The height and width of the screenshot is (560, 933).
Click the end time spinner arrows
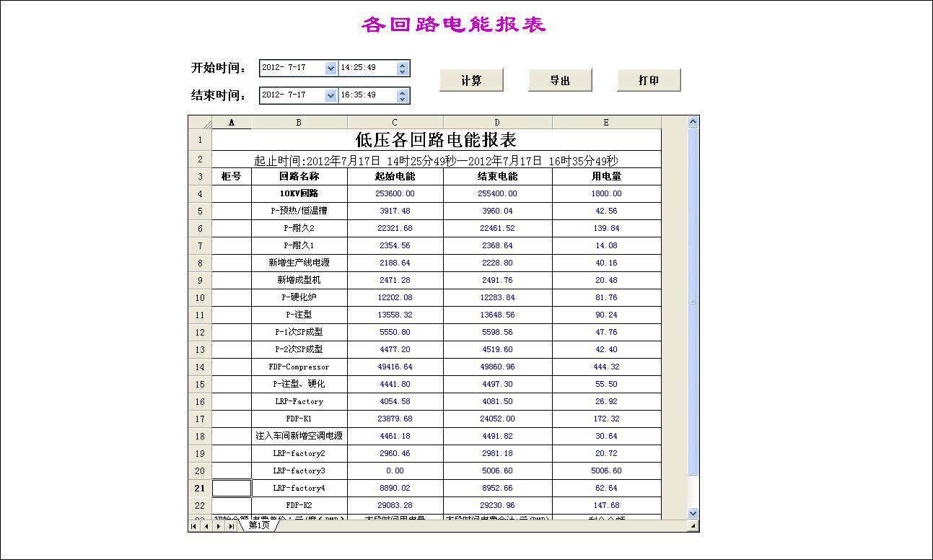(x=403, y=95)
